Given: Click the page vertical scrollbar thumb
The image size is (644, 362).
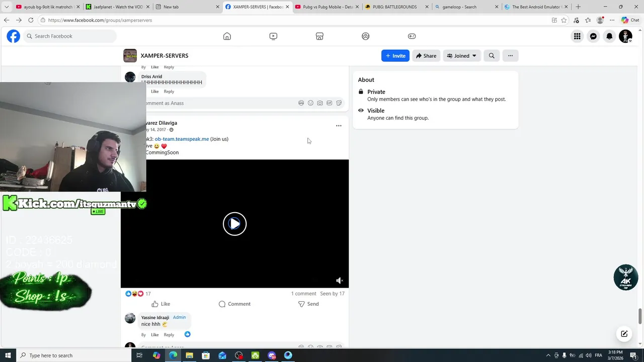Looking at the screenshot, I should coord(640,317).
